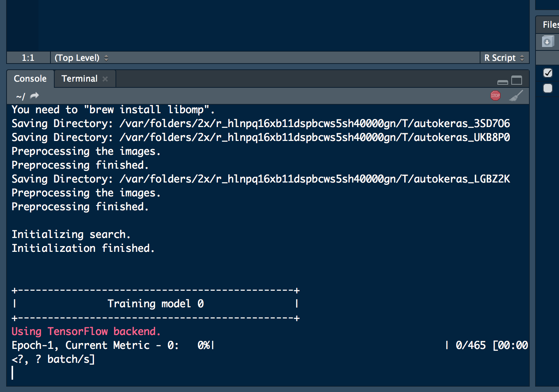Open the Files pane tab
The width and height of the screenshot is (559, 392).
(x=550, y=25)
